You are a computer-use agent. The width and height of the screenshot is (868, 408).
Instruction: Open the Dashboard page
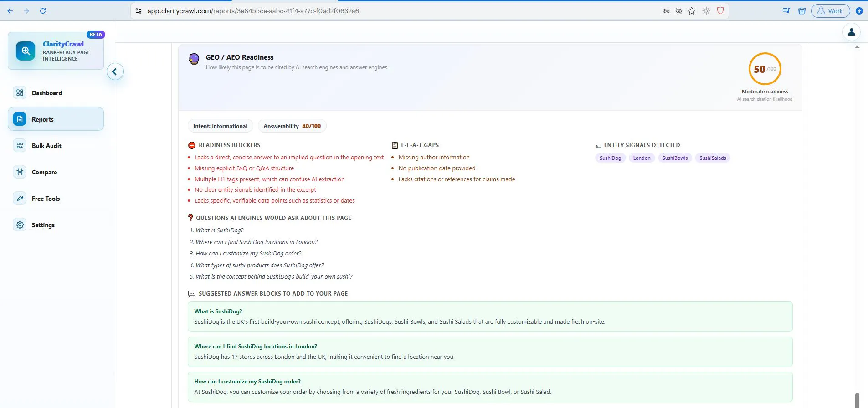click(56, 93)
